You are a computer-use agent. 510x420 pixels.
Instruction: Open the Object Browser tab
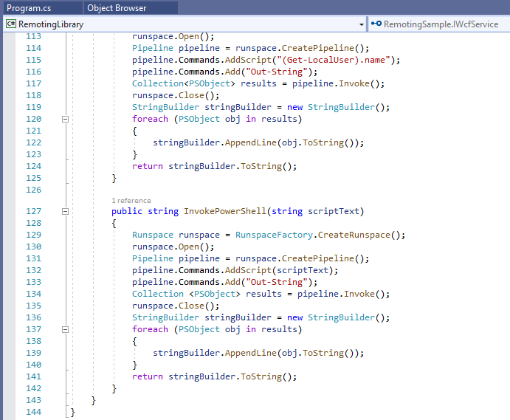[131, 8]
